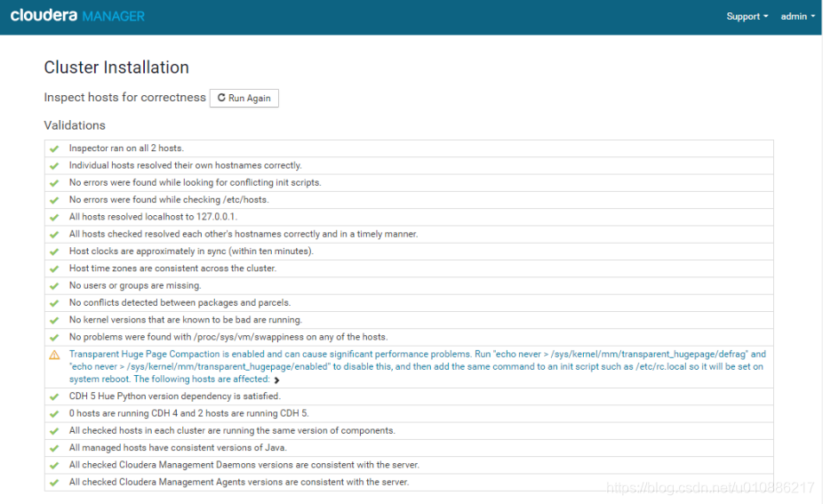The image size is (823, 504).
Task: Click text 'Individual hosts resolved their own hostnames correctly.'
Action: pos(185,165)
